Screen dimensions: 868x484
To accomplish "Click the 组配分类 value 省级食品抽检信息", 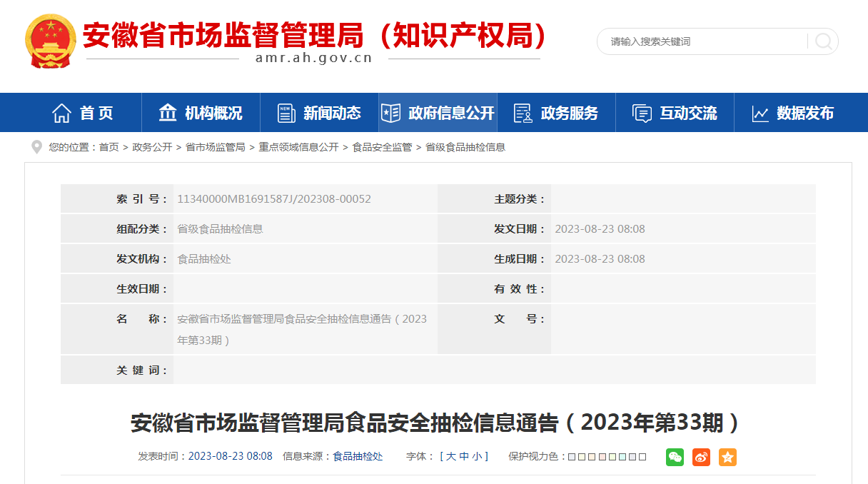I will click(220, 229).
